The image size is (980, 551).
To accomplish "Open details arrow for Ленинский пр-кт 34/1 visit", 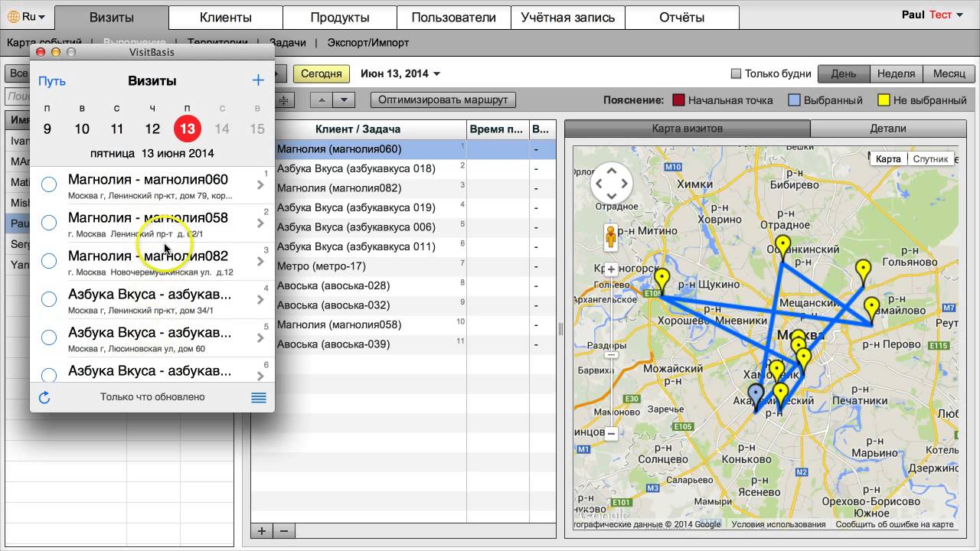I will click(260, 299).
